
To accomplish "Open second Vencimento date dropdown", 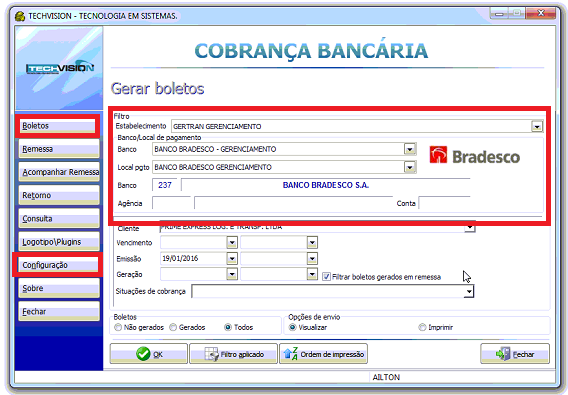I will point(312,242).
